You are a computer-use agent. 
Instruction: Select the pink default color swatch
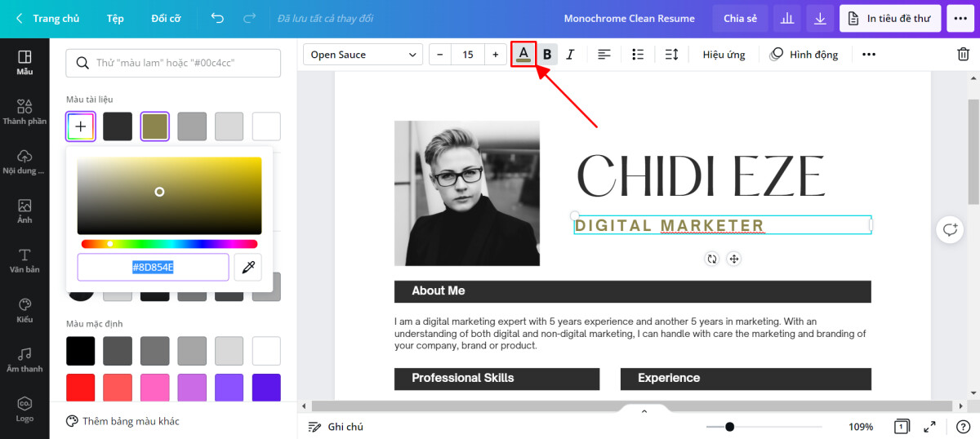coord(155,388)
